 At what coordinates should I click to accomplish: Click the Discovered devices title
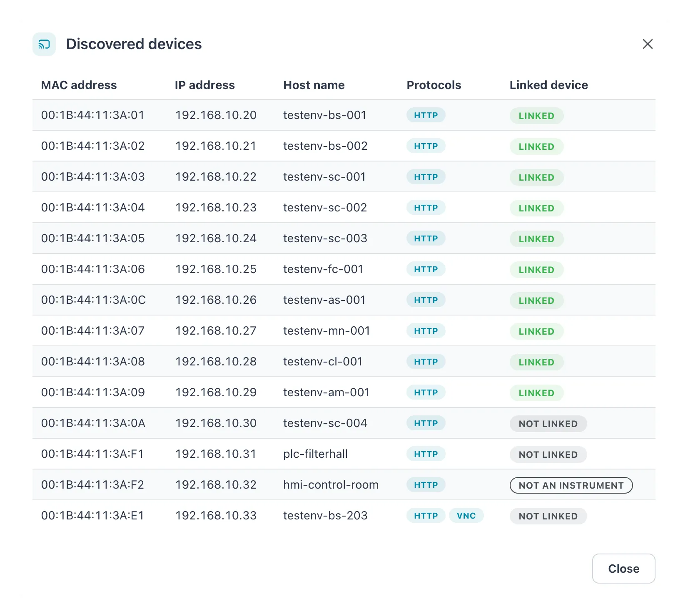coord(134,44)
